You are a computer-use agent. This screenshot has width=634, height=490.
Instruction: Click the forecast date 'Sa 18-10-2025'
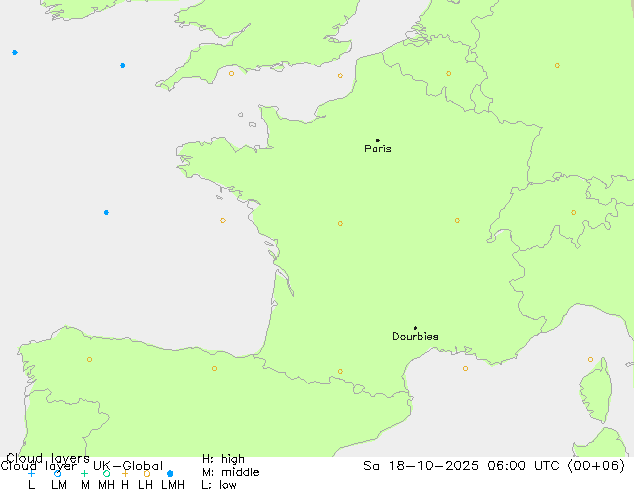421,466
